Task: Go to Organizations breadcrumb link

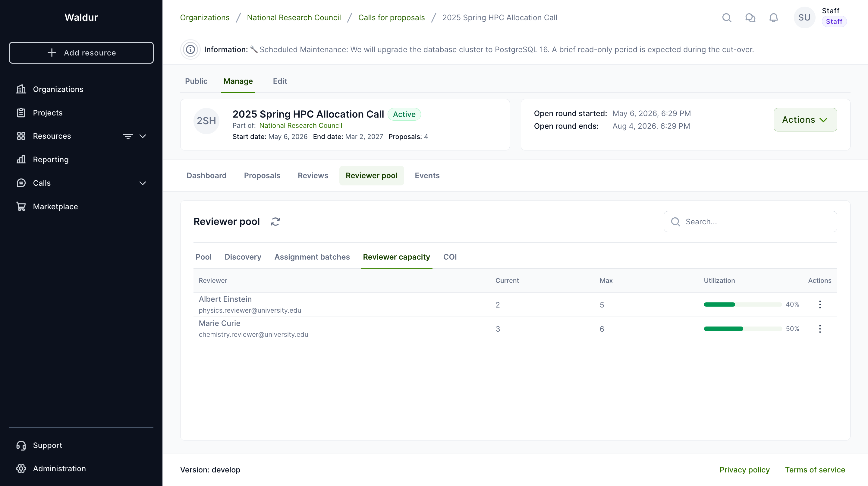Action: pyautogui.click(x=205, y=17)
